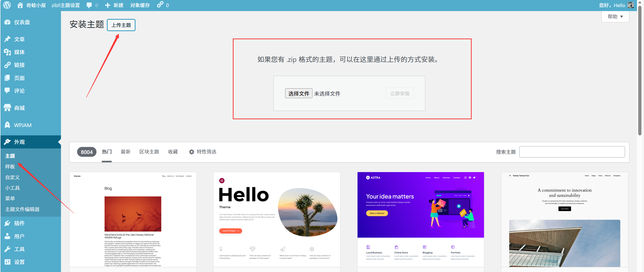The image size is (644, 272).
Task: Open the 仪表盘 dashboard icon
Action: [8, 22]
